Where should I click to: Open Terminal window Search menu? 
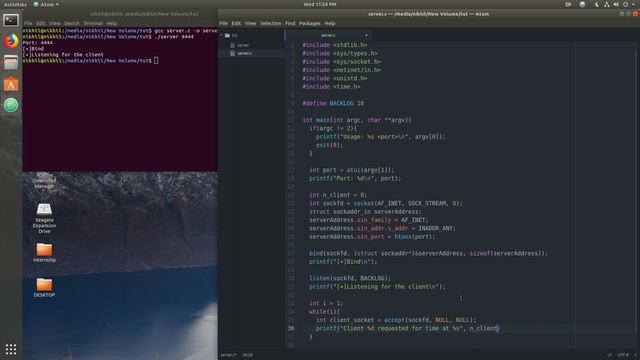coord(72,24)
